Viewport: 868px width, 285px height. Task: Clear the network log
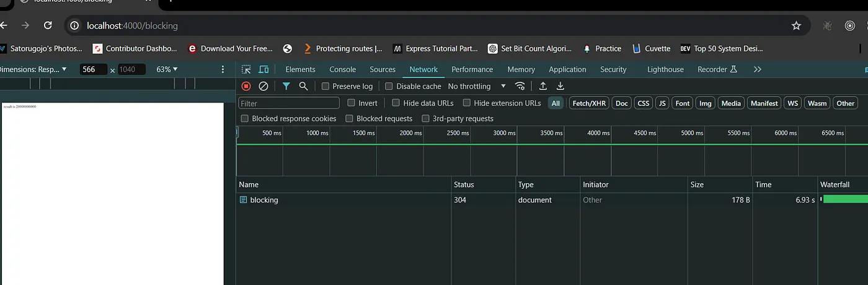(263, 86)
